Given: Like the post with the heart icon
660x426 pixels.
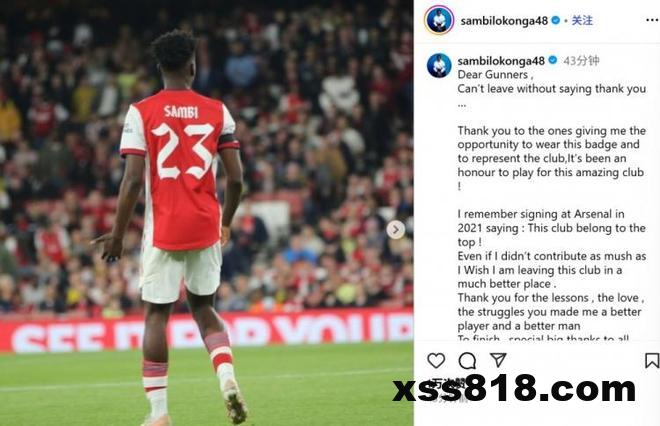Looking at the screenshot, I should (436, 361).
